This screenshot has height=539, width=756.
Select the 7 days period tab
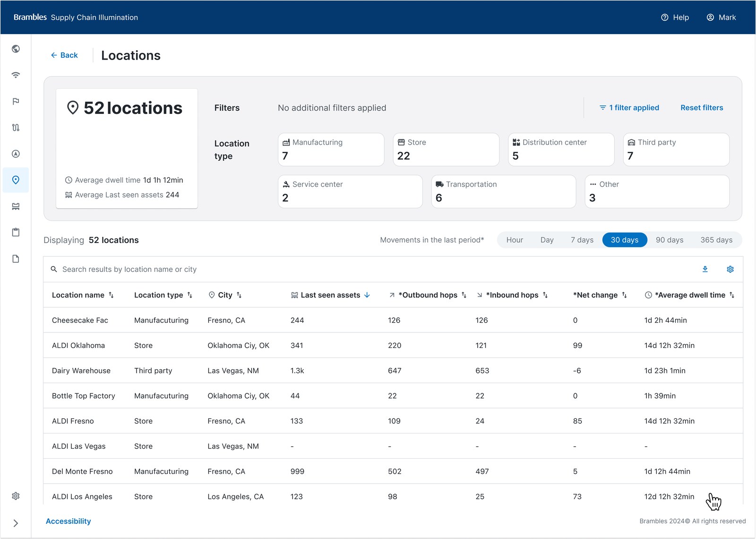(582, 240)
